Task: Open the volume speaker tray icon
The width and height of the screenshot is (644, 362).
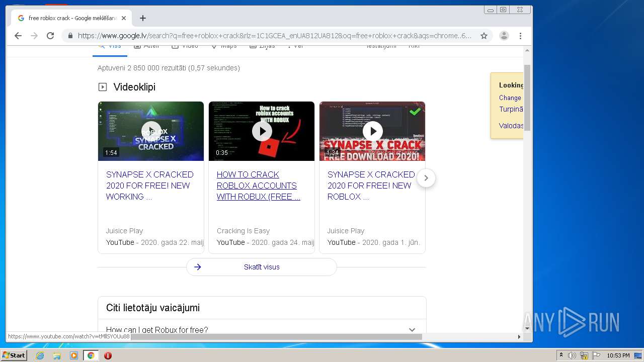Action: [572, 355]
